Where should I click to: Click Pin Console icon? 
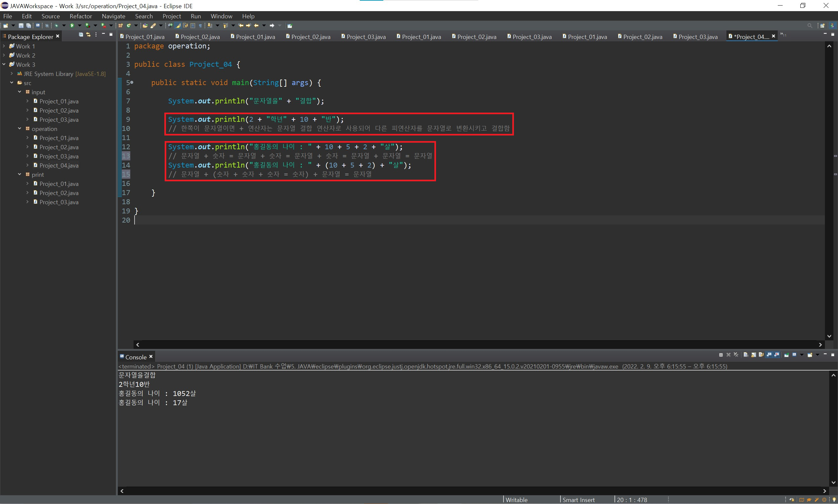pos(786,354)
